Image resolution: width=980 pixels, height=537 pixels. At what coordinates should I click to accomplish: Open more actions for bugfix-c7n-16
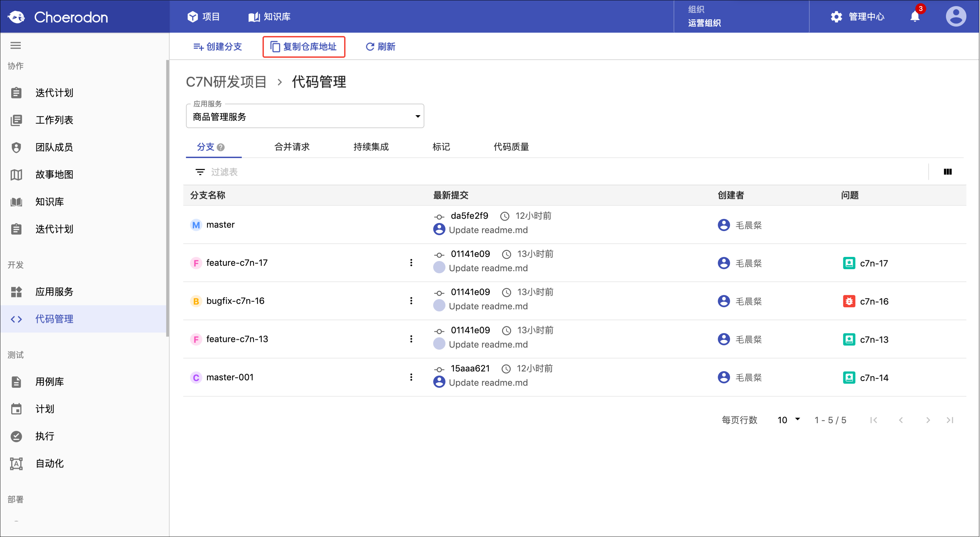[411, 301]
